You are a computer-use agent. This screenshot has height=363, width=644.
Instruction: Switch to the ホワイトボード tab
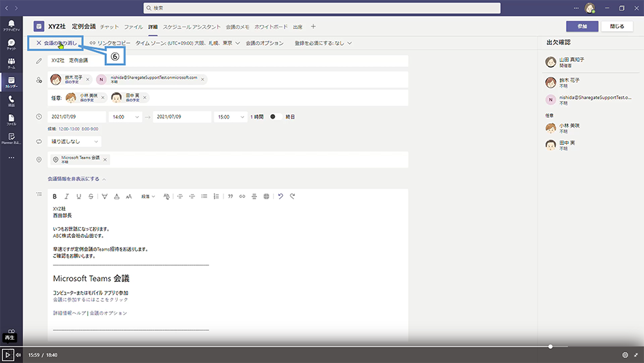coord(271,26)
